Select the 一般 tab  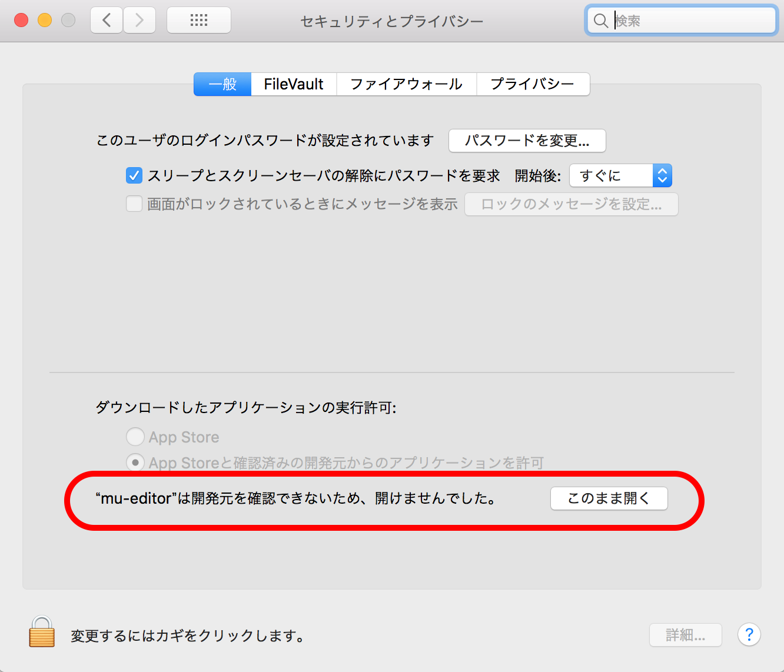(222, 84)
